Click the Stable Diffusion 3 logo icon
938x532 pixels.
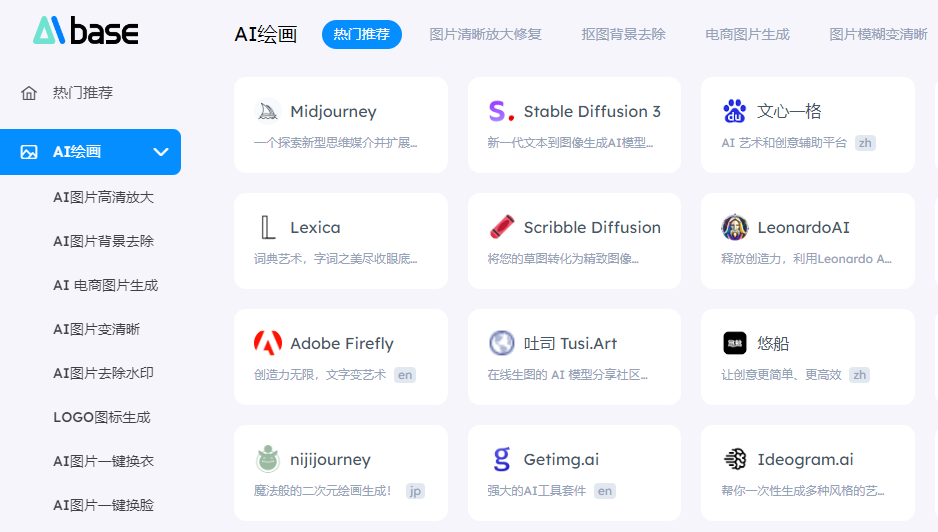(501, 111)
